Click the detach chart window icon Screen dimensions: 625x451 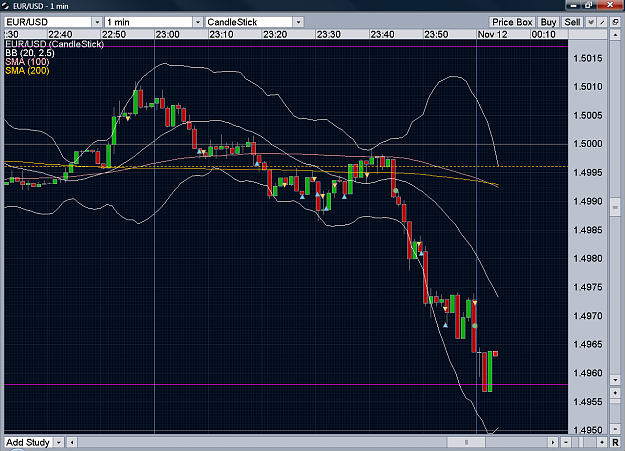(x=615, y=22)
